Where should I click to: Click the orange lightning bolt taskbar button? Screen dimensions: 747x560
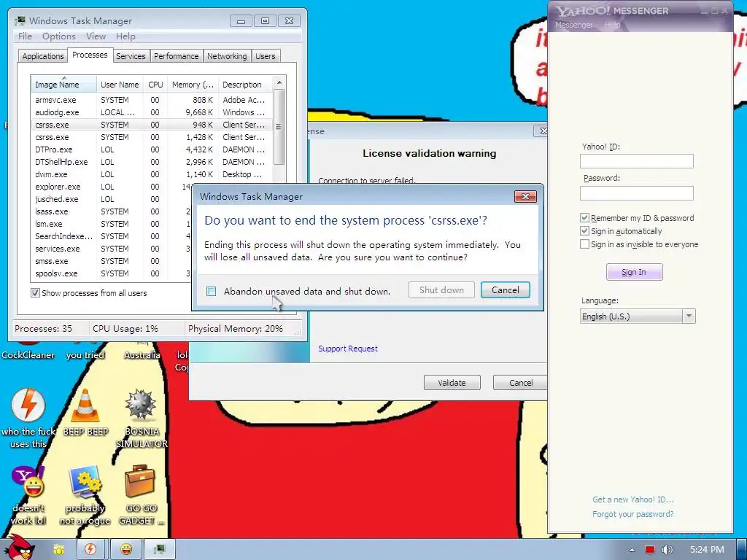[x=90, y=549]
